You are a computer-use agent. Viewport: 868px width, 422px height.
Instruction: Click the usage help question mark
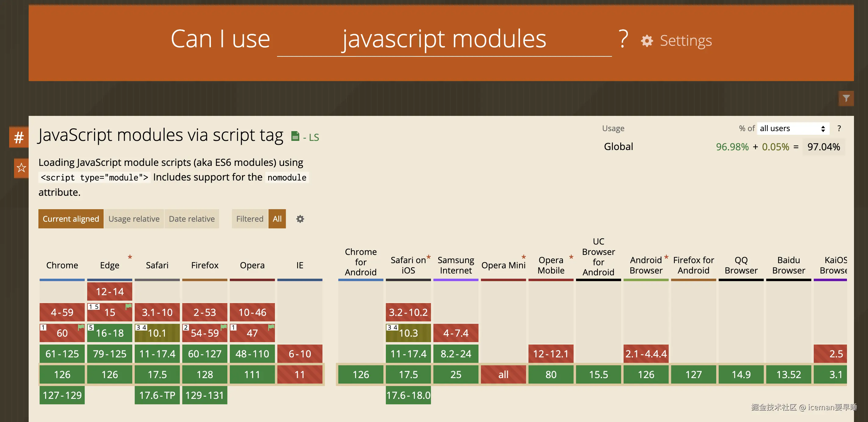pyautogui.click(x=839, y=128)
